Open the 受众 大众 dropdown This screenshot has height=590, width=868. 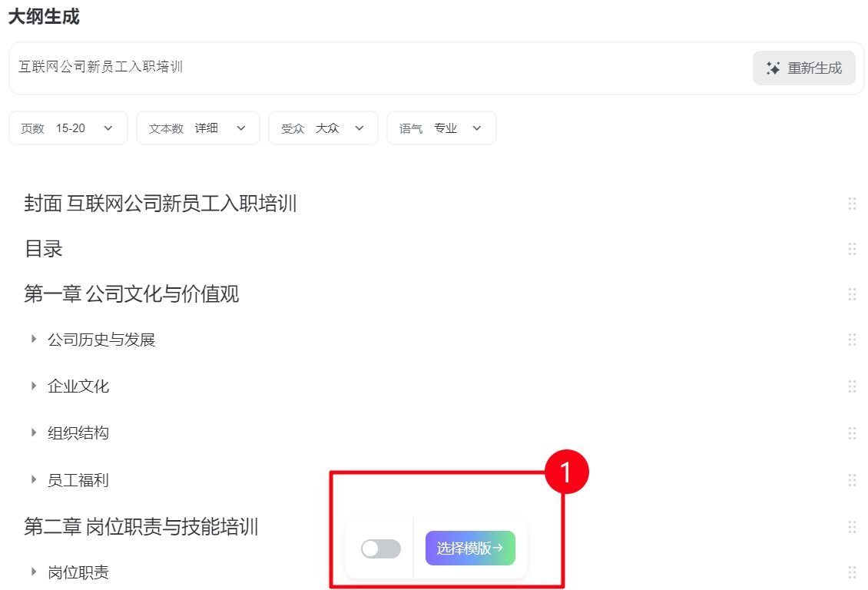323,128
